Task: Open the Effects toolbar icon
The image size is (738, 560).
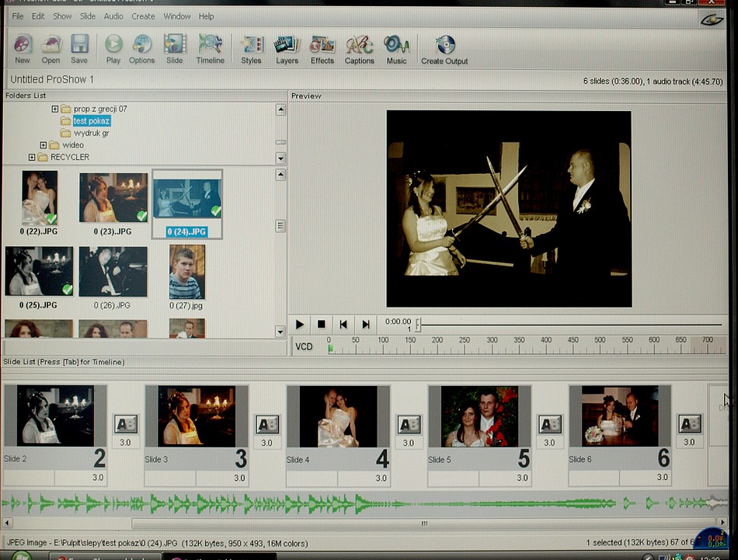Action: click(x=322, y=45)
